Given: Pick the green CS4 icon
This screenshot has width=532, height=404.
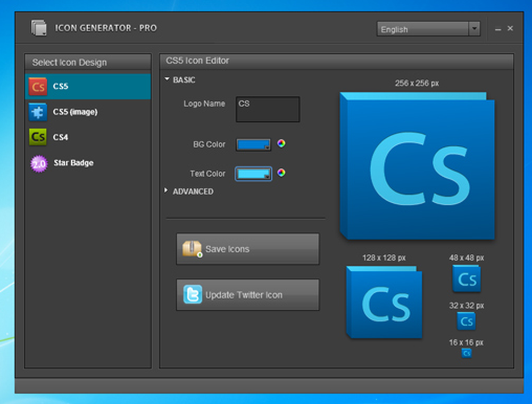Looking at the screenshot, I should pos(38,137).
